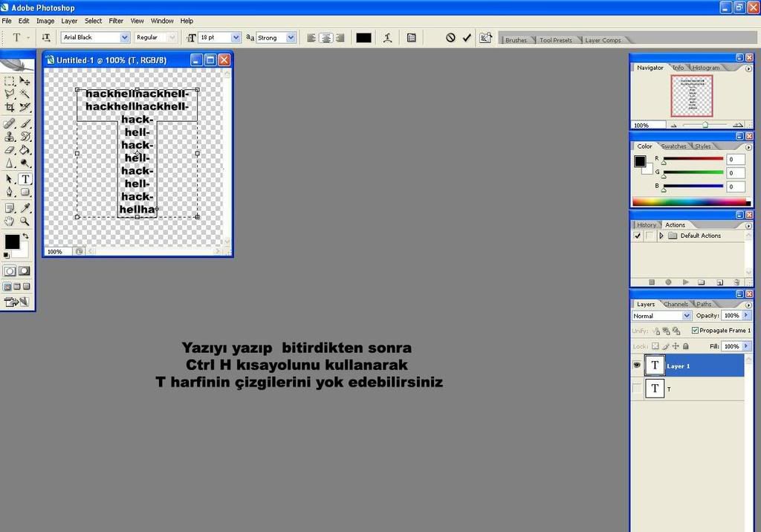Select the Slice tool

25,107
